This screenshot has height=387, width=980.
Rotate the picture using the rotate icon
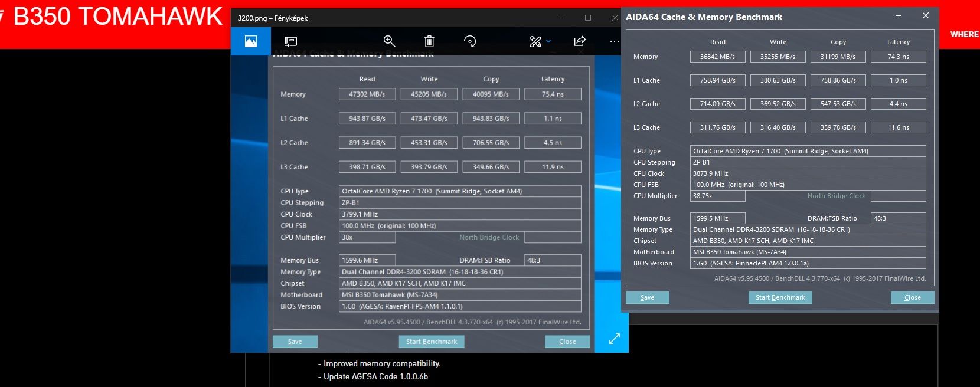tap(470, 41)
